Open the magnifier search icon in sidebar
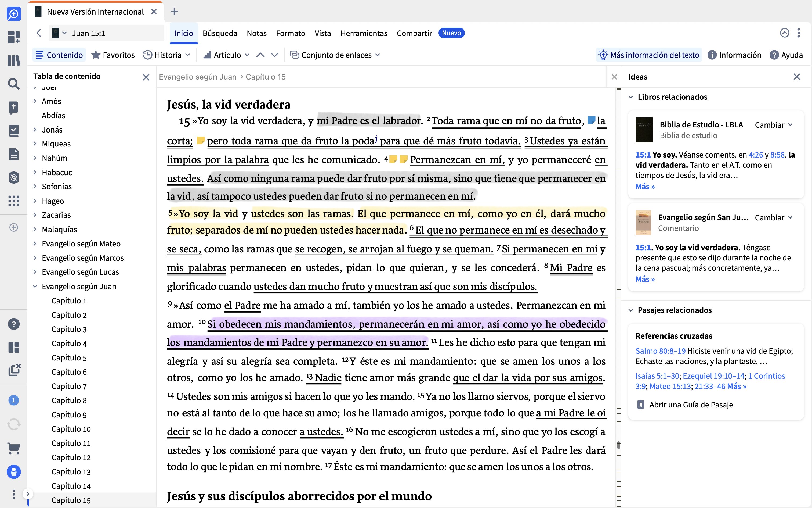 point(14,84)
